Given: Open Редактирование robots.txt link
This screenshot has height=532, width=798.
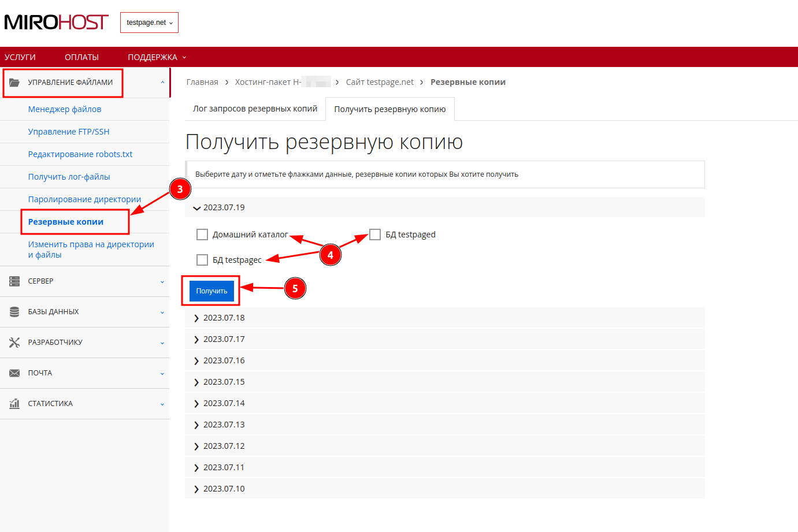Looking at the screenshot, I should 80,154.
